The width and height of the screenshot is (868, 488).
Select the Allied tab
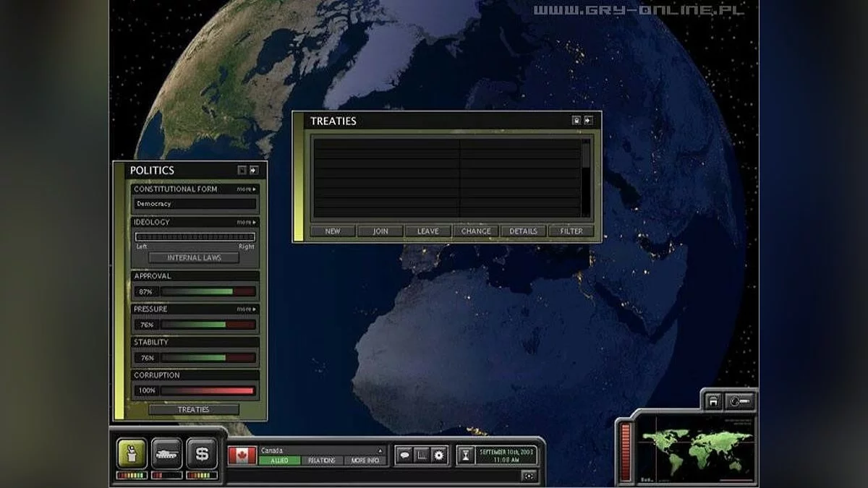tap(279, 461)
